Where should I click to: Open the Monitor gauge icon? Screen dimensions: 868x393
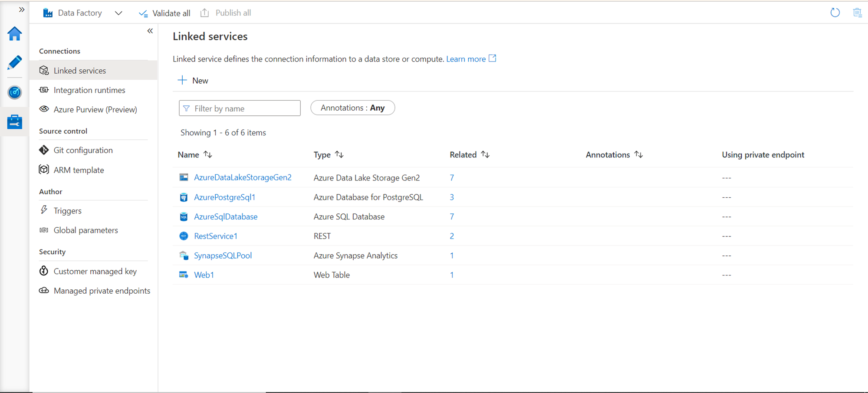[x=15, y=92]
